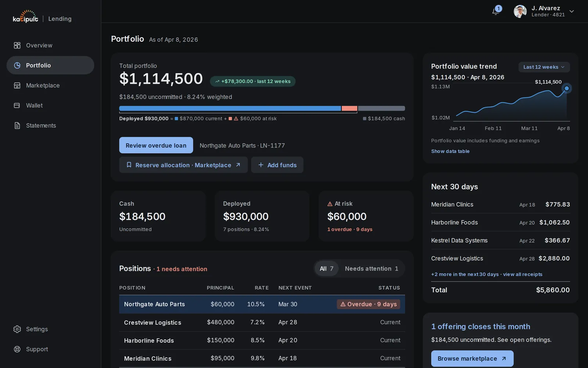Click the Browse marketplace button
The width and height of the screenshot is (588, 368).
click(472, 358)
